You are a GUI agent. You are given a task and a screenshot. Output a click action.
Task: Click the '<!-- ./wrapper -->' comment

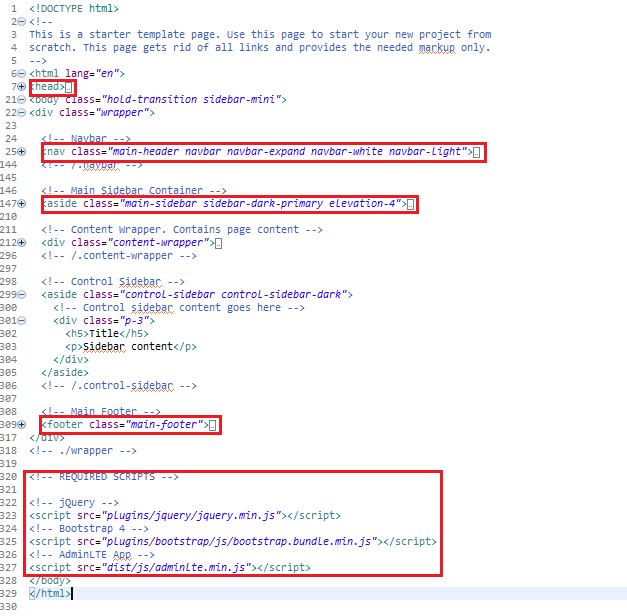tap(83, 450)
